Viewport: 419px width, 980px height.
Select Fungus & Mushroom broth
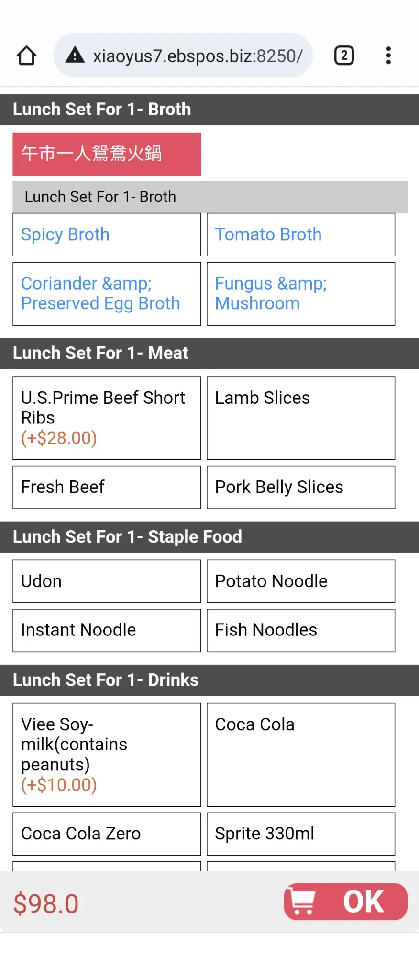(300, 293)
